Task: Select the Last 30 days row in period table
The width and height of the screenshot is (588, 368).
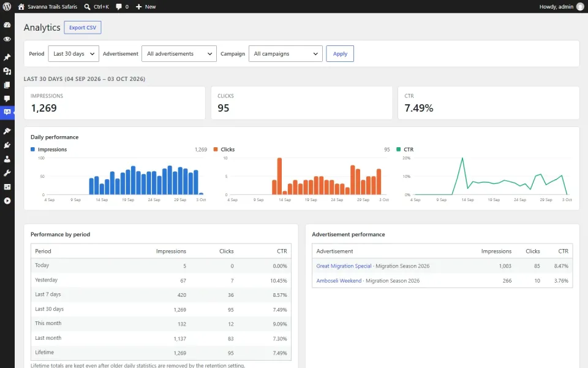Action: pos(161,309)
